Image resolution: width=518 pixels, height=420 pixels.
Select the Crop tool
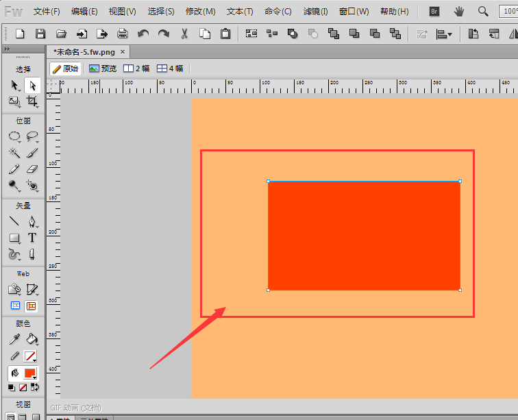32,101
